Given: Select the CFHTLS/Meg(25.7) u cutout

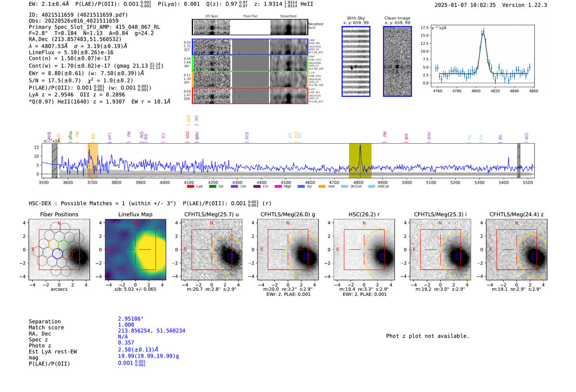Looking at the screenshot, I should point(211,249).
